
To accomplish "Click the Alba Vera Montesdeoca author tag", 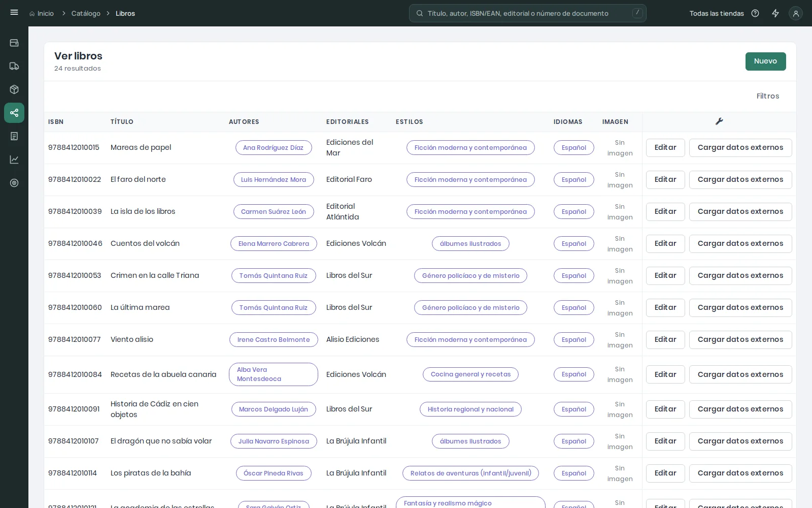I will pyautogui.click(x=274, y=374).
